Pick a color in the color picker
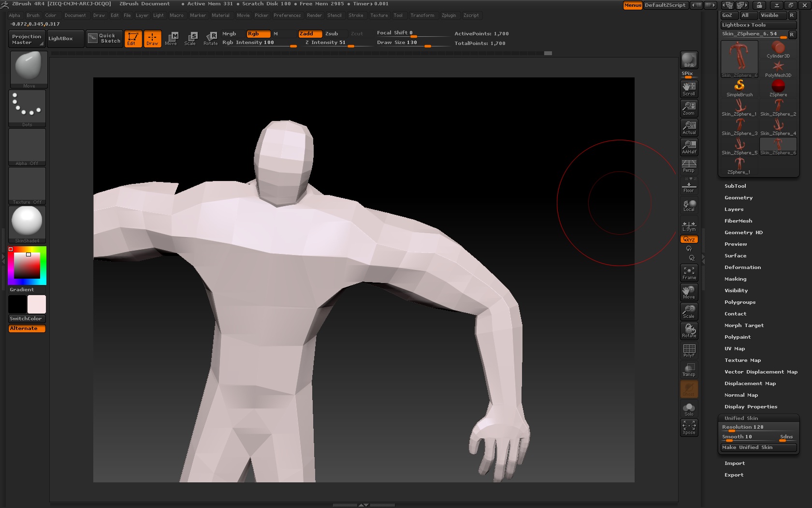 pos(27,266)
